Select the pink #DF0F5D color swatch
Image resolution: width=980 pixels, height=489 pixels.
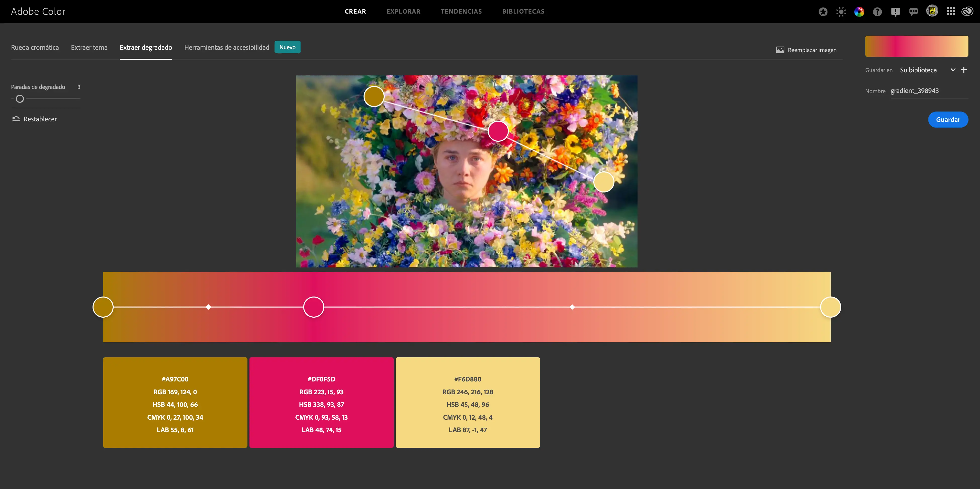[321, 402]
